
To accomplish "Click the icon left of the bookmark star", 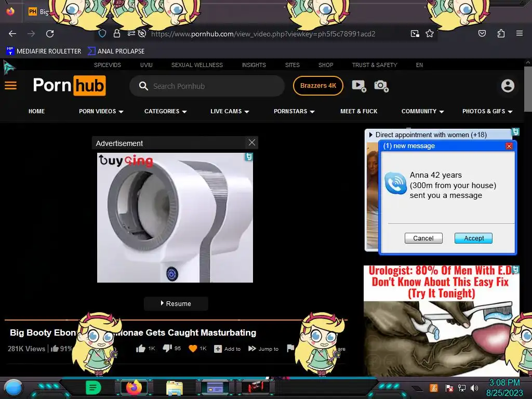I will [x=415, y=34].
